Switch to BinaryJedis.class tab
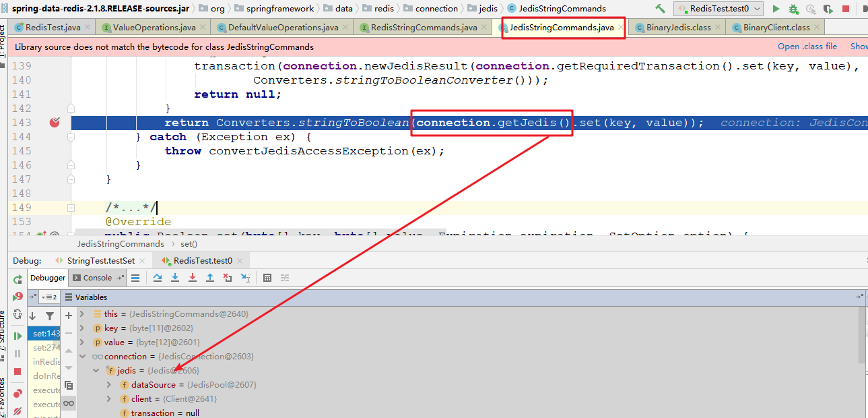868x418 pixels. tap(678, 28)
